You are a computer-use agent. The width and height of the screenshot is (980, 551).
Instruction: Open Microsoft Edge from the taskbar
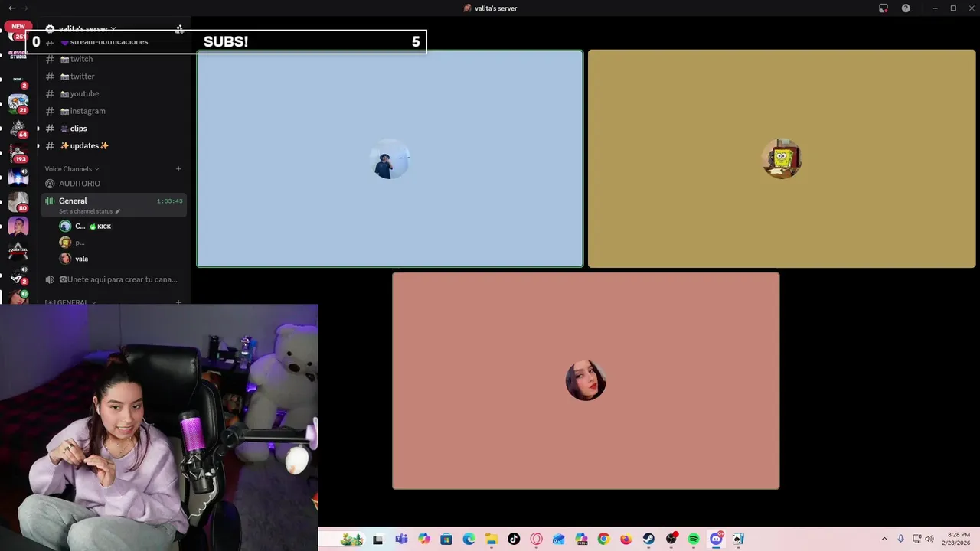469,539
